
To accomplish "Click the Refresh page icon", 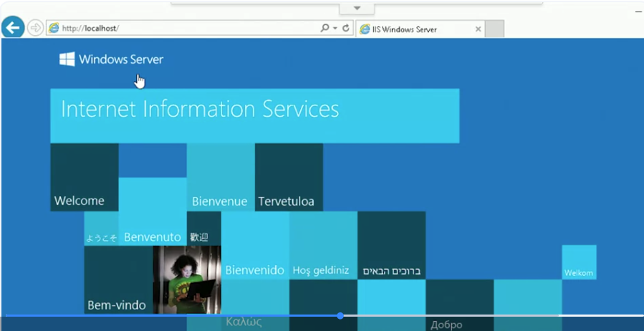I will [346, 28].
